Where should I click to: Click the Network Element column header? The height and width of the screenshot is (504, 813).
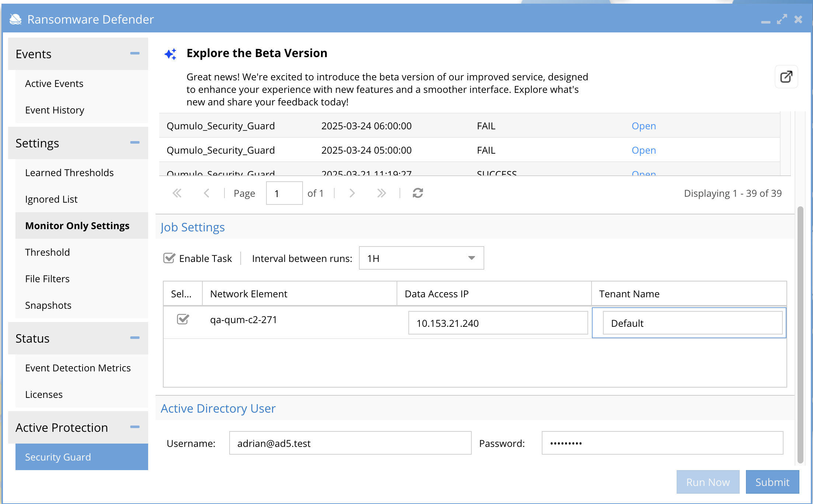point(299,294)
